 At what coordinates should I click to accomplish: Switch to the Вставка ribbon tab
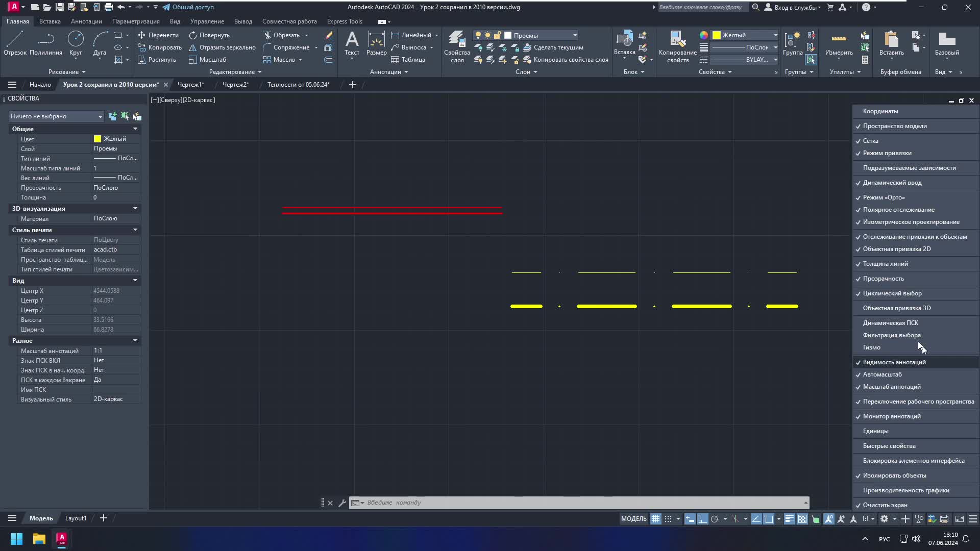point(50,21)
